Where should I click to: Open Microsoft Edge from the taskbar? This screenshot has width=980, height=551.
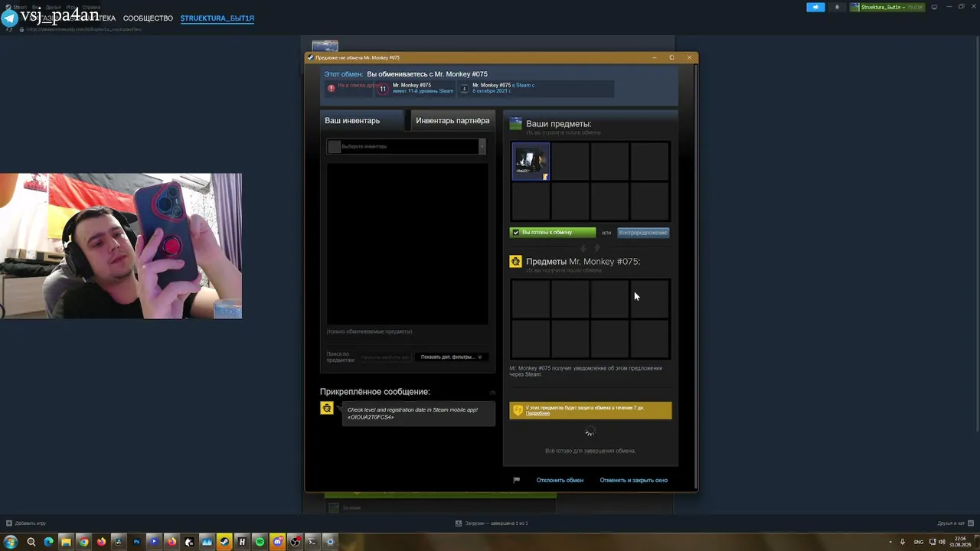click(x=48, y=542)
